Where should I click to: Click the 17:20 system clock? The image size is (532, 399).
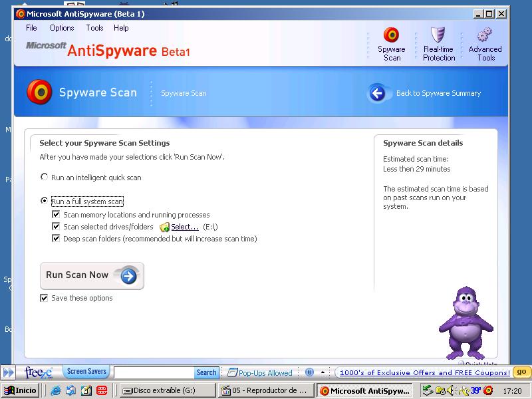point(512,391)
